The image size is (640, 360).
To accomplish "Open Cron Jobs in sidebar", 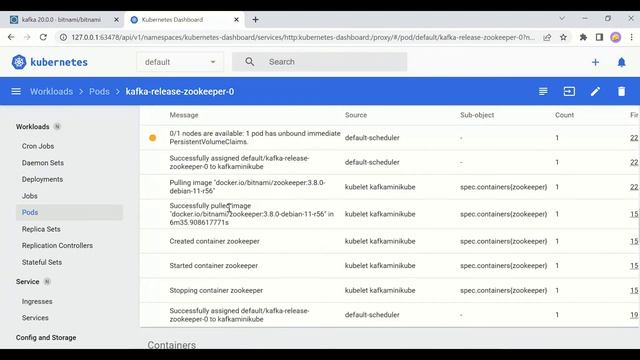I will (x=38, y=146).
